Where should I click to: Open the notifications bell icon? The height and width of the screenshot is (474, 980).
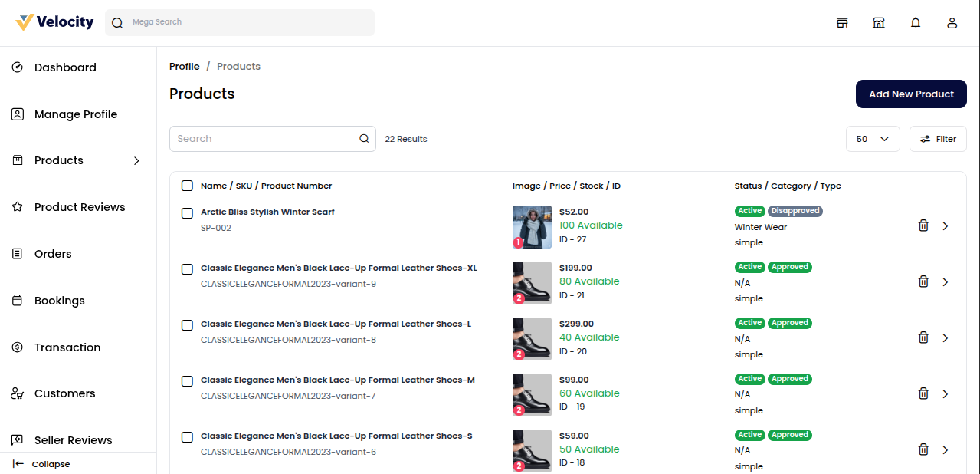tap(916, 23)
